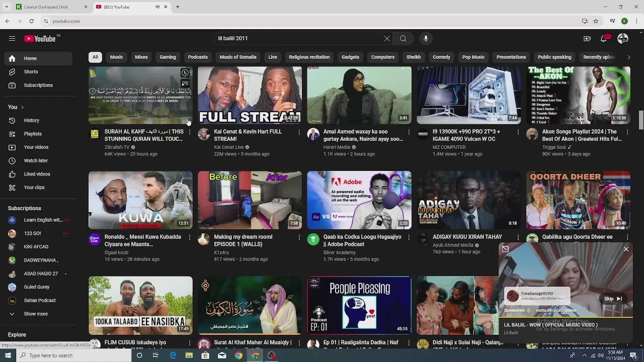Select the All filter chip
This screenshot has height=362, width=644.
(x=95, y=57)
